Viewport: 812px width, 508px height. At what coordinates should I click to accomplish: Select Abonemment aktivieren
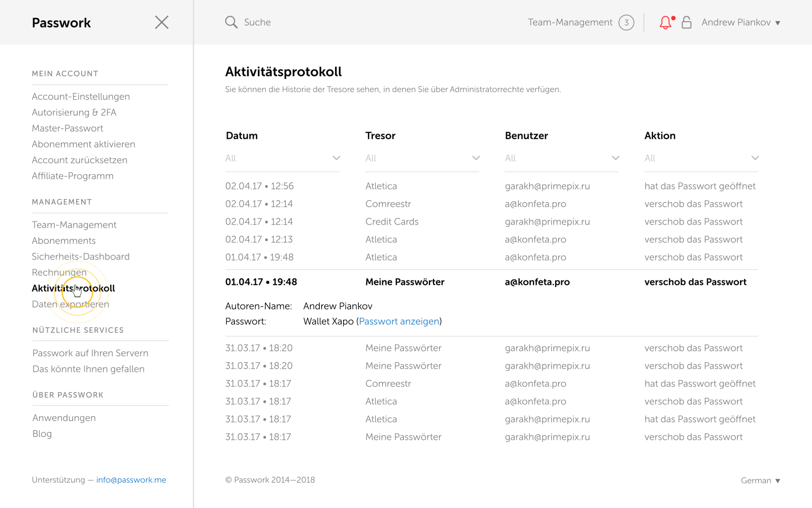[83, 144]
